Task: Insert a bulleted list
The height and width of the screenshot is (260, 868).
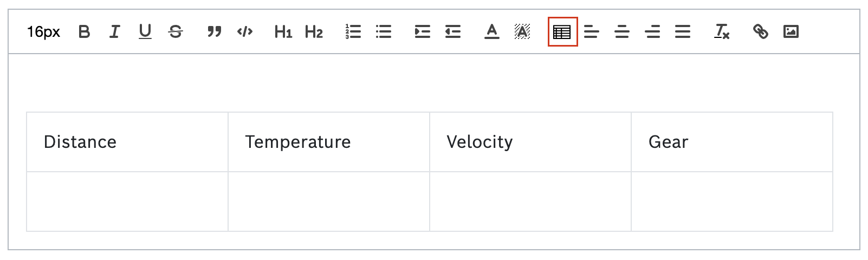Action: 384,32
